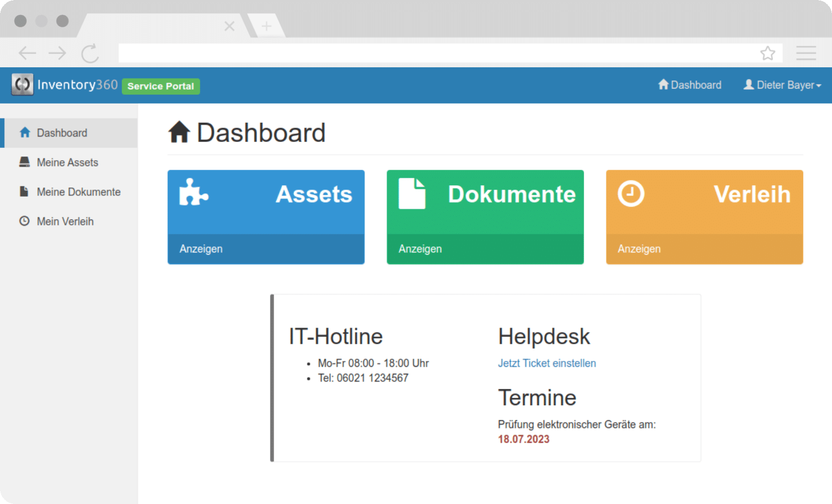
Task: Select the file icon beside Meine Dokumente
Action: tap(24, 191)
